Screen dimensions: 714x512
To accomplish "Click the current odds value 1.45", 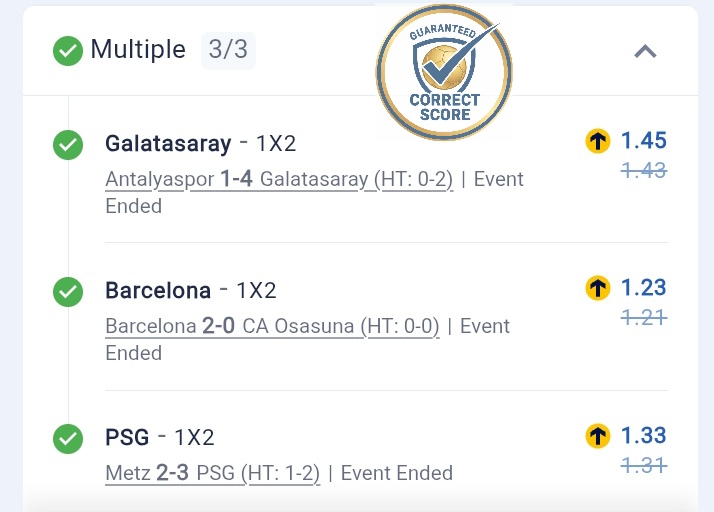I will coord(643,141).
